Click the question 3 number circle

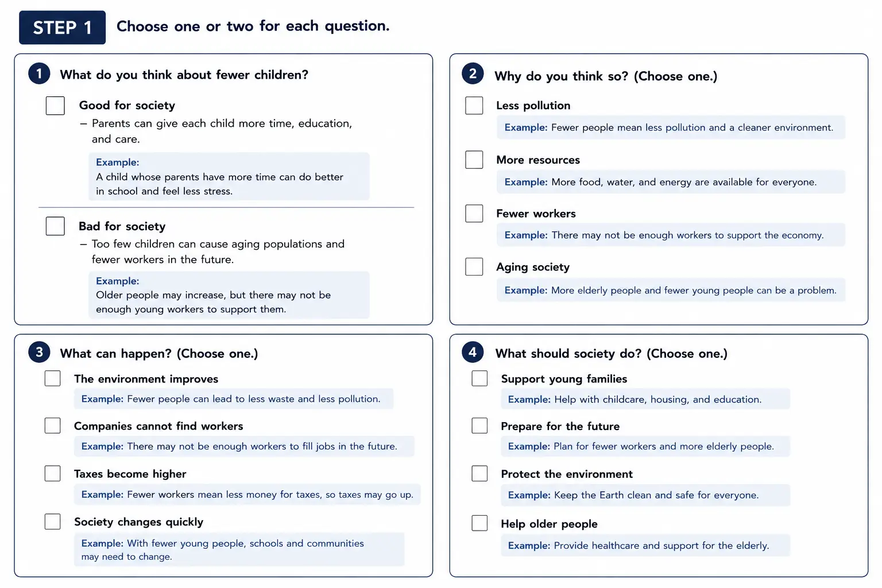pos(39,352)
